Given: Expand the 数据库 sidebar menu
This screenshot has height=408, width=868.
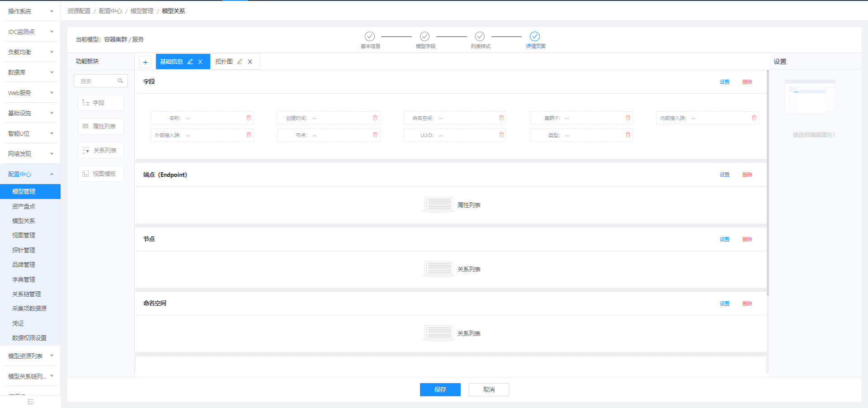Looking at the screenshot, I should tap(30, 72).
